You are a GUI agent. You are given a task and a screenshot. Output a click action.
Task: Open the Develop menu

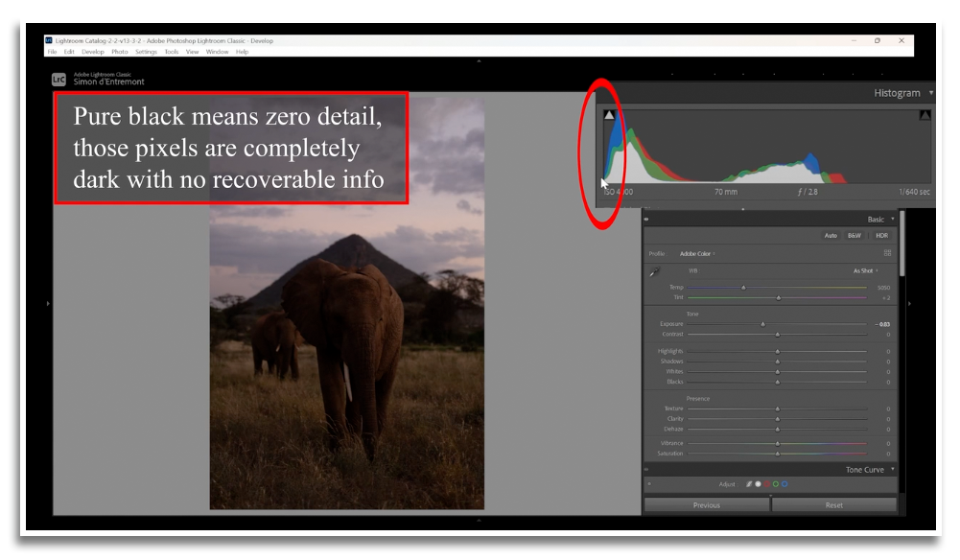[x=93, y=52]
